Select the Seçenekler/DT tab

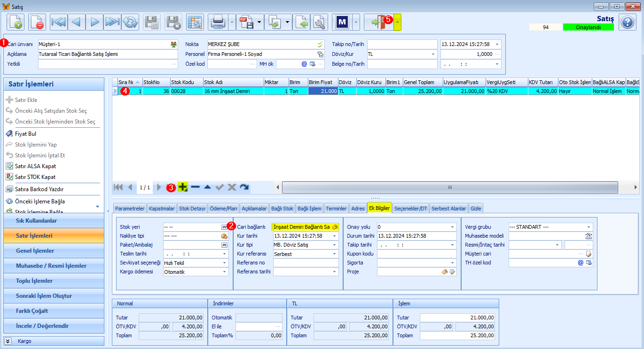(411, 208)
